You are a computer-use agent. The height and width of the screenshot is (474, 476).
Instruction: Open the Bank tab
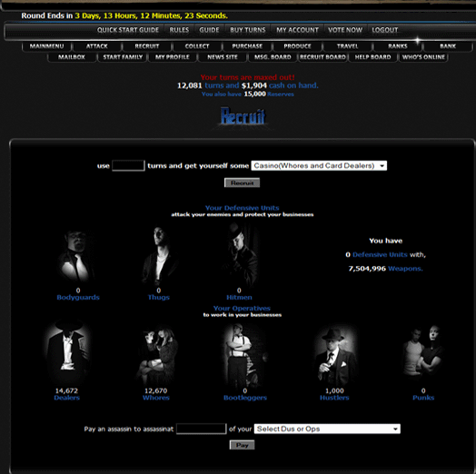pos(448,46)
